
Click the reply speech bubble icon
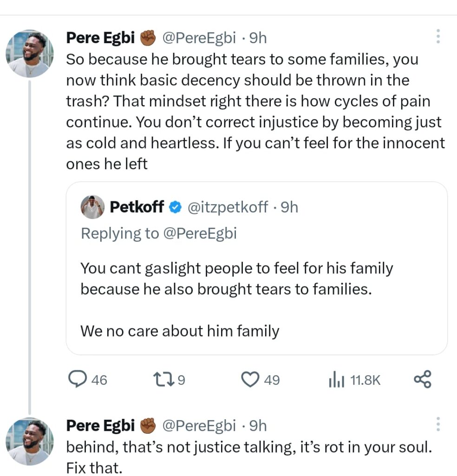[76, 380]
